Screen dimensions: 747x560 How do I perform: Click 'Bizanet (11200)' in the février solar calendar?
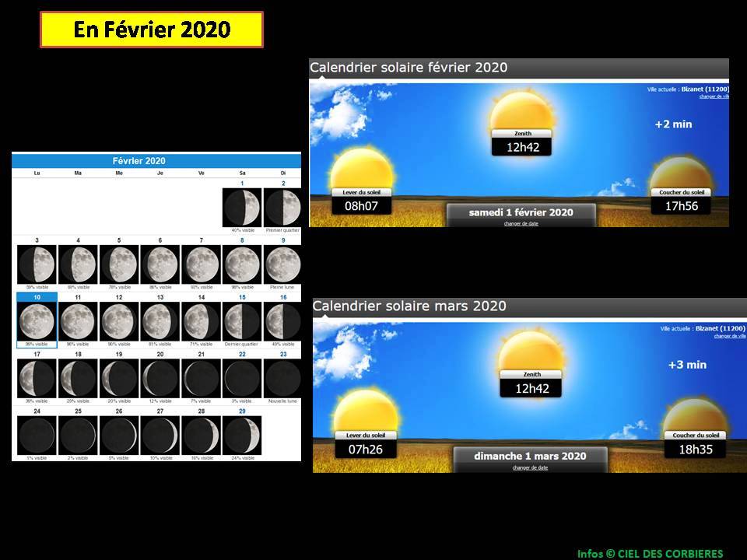705,89
